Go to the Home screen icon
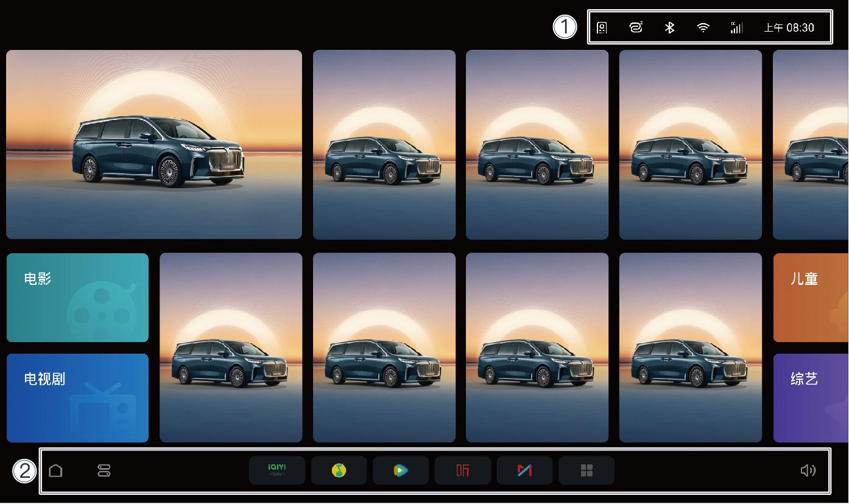 [55, 471]
